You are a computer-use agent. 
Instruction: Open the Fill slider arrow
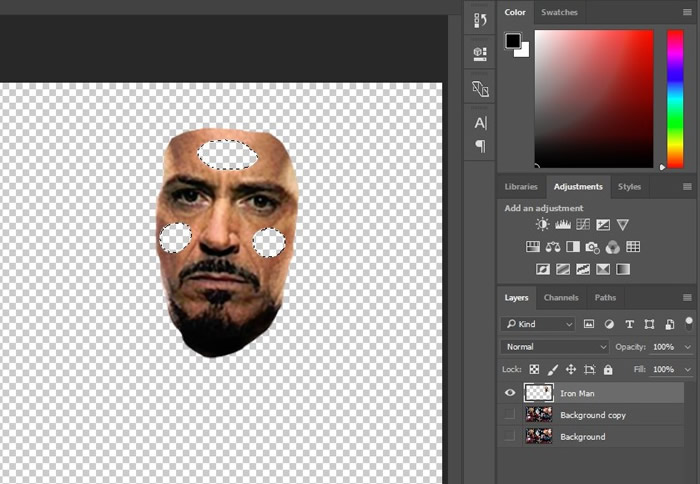pos(688,370)
